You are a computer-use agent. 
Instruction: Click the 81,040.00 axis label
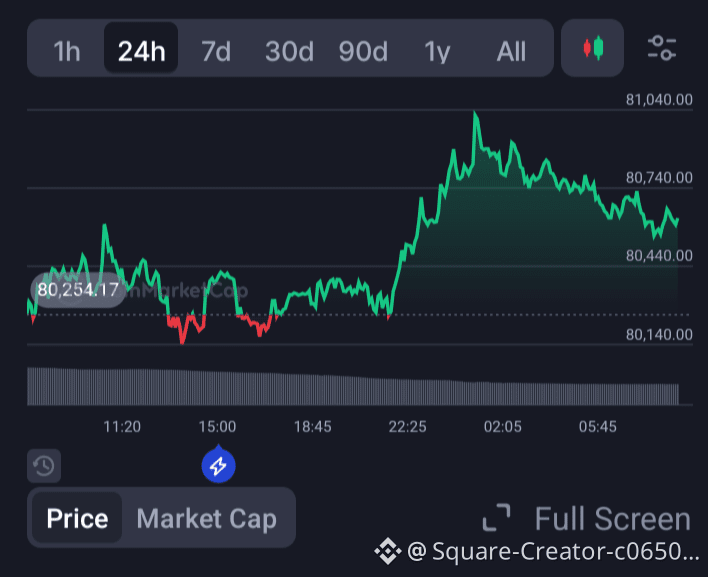point(659,100)
